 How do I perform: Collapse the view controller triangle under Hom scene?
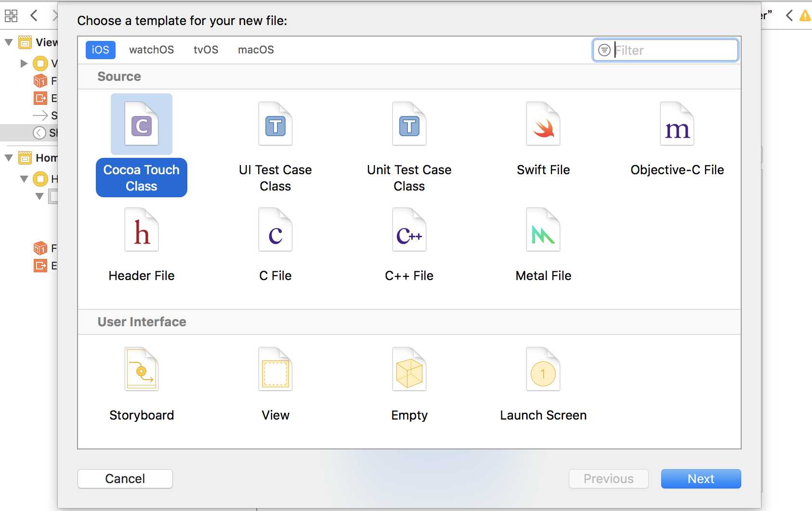(24, 179)
